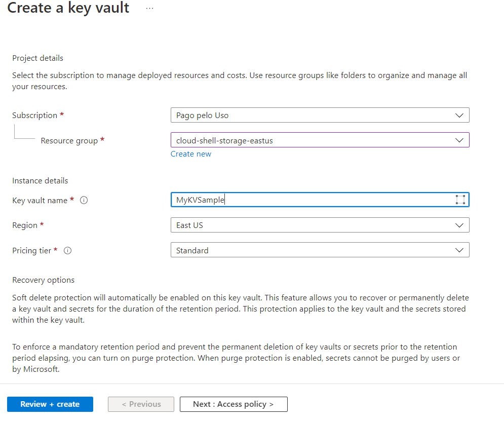
Task: Expand the Standard pricing tier dropdown
Action: (x=320, y=250)
